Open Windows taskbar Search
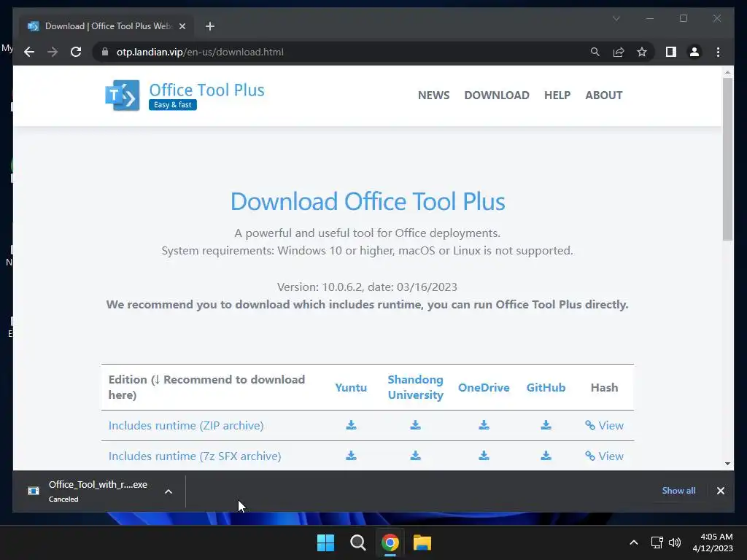747x560 pixels. [357, 542]
